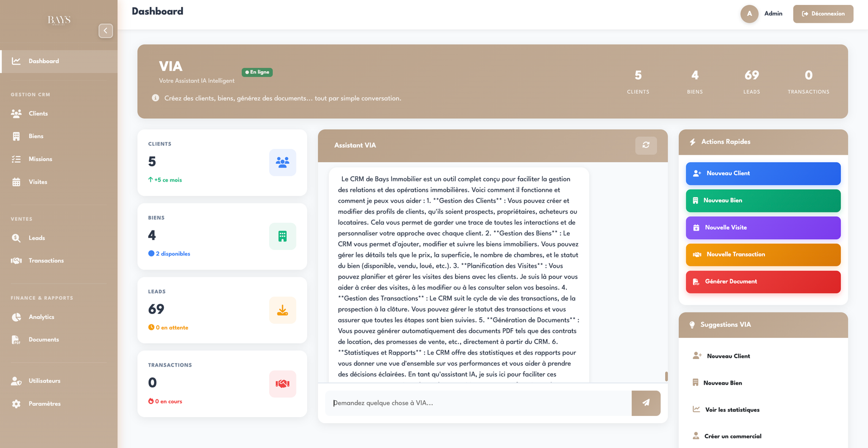Viewport: 868px width, 448px height.
Task: Open Clients in the sidebar
Action: coord(38,114)
